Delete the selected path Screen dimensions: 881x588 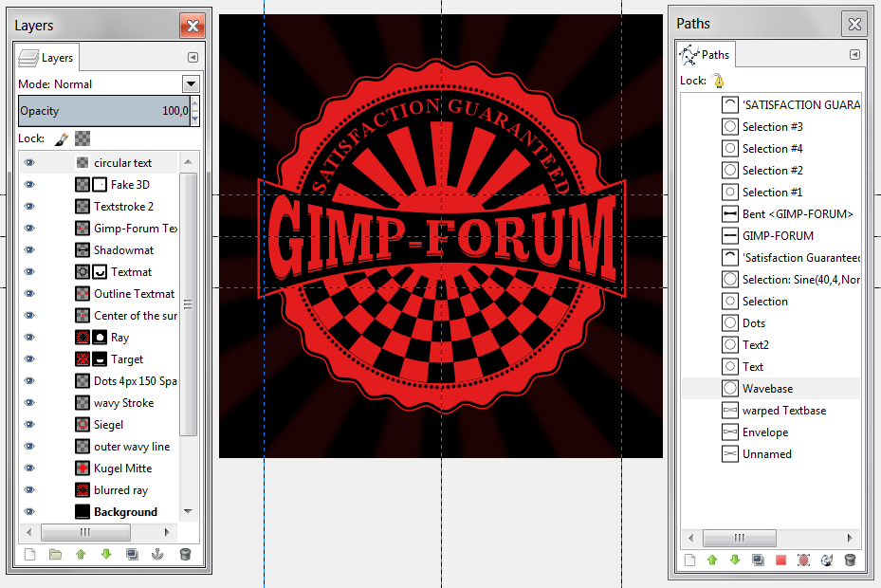click(x=850, y=560)
